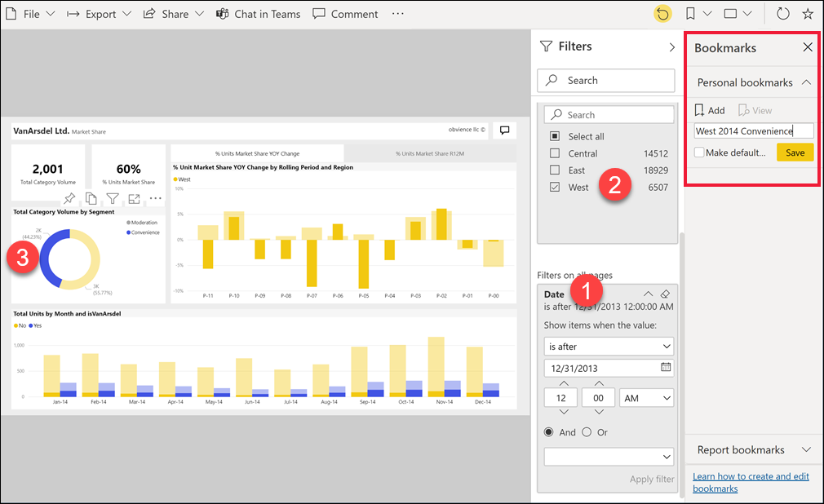Collapse the Filters pane with chevron
Viewport: 824px width, 504px height.
pos(671,47)
